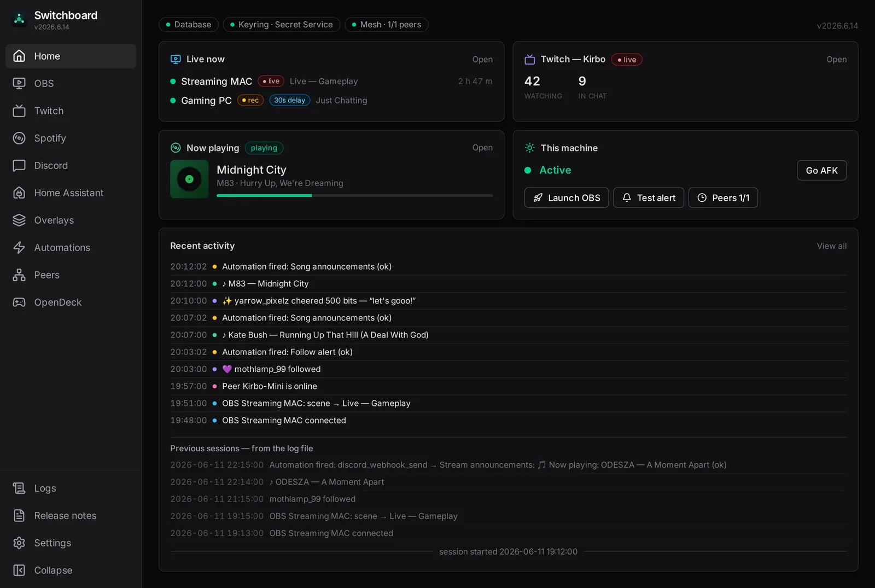The height and width of the screenshot is (588, 875).
Task: Click the This machine sun icon
Action: pyautogui.click(x=530, y=148)
